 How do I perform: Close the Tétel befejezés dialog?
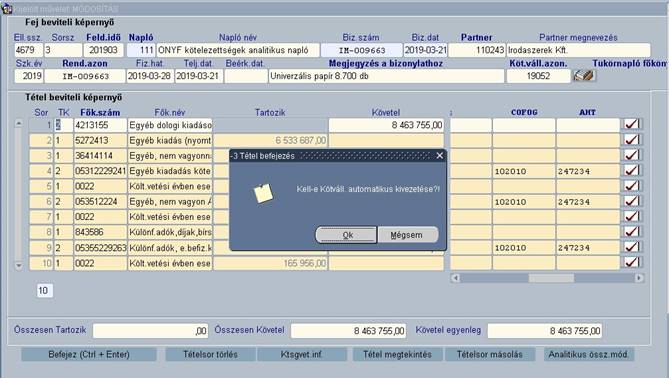pyautogui.click(x=439, y=156)
